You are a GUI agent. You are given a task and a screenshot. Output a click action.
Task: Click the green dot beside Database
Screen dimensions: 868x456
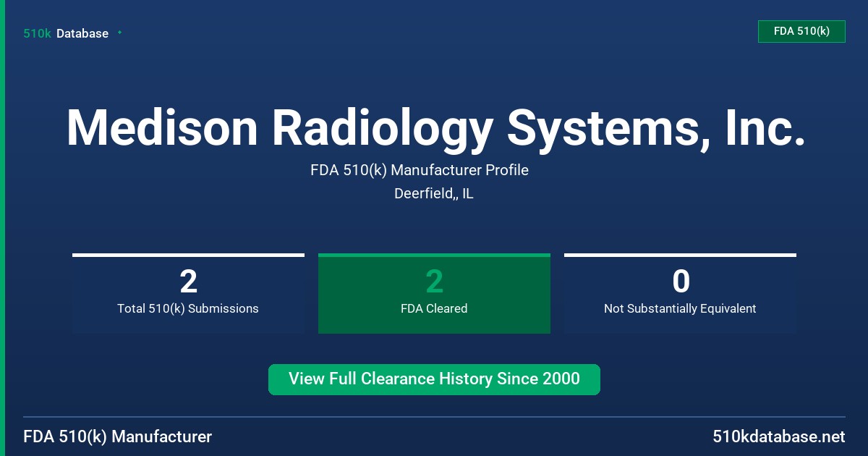[119, 33]
